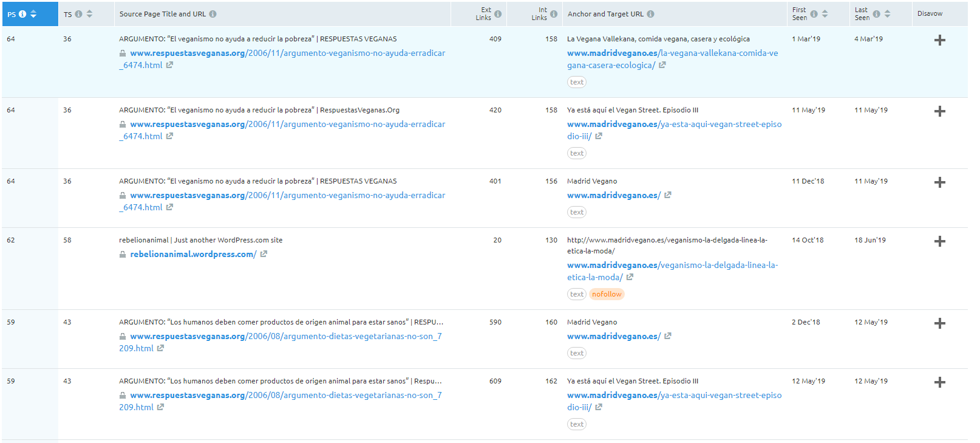View info icon for Anchor and Target URL
This screenshot has height=443, width=980.
(650, 14)
